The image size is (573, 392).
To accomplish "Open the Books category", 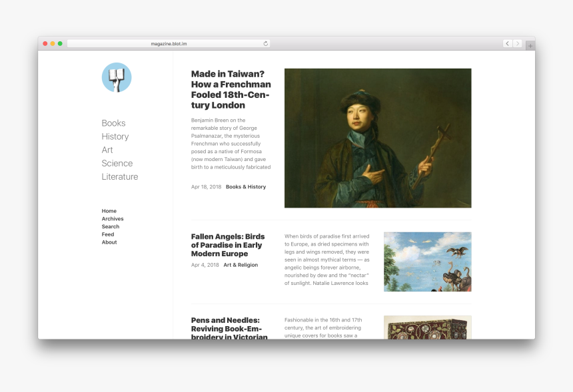I will click(x=114, y=123).
